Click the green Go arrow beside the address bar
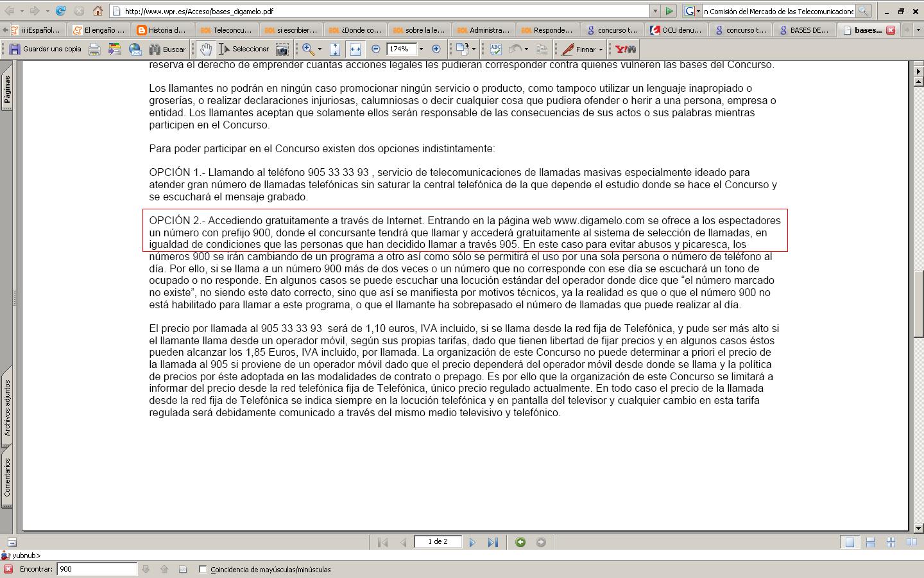 [x=669, y=11]
